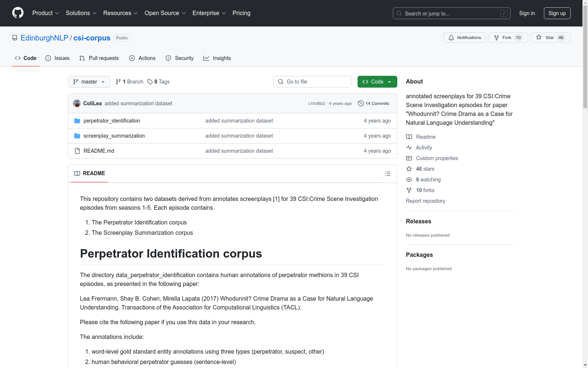The height and width of the screenshot is (368, 588).
Task: Select the README tab heading
Action: 90,173
